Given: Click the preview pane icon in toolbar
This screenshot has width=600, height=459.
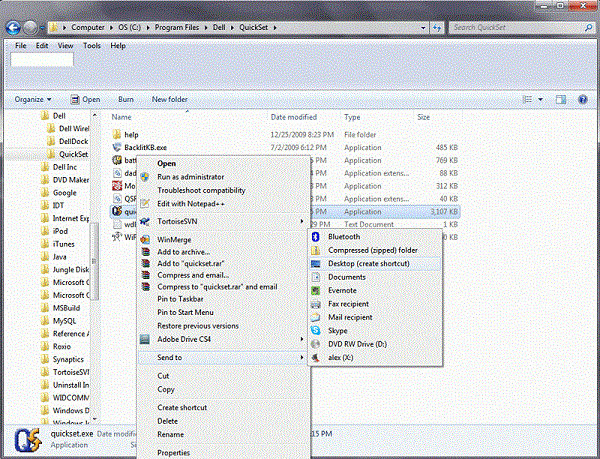Looking at the screenshot, I should point(562,100).
